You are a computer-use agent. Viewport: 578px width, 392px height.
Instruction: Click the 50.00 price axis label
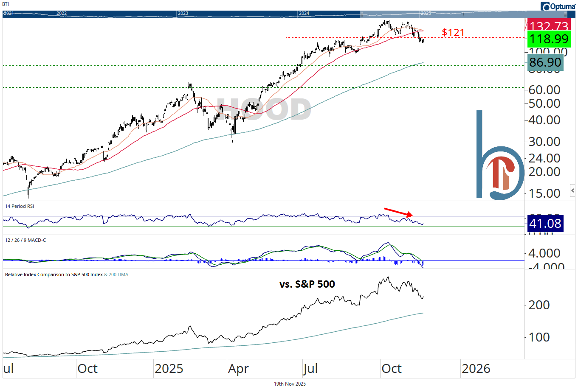[x=544, y=104]
